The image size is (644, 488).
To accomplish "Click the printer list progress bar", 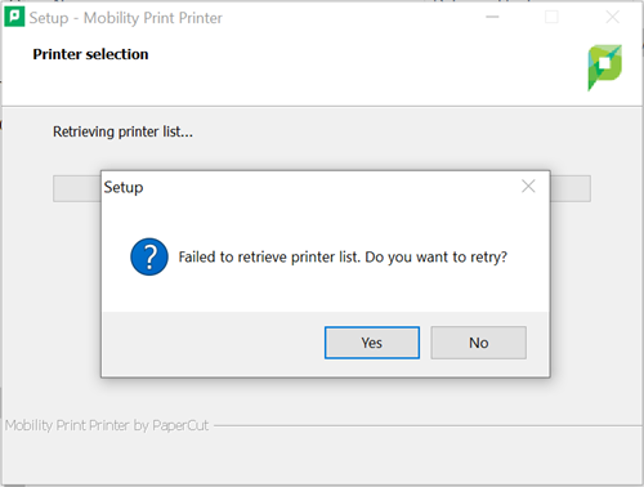I will coord(76,189).
